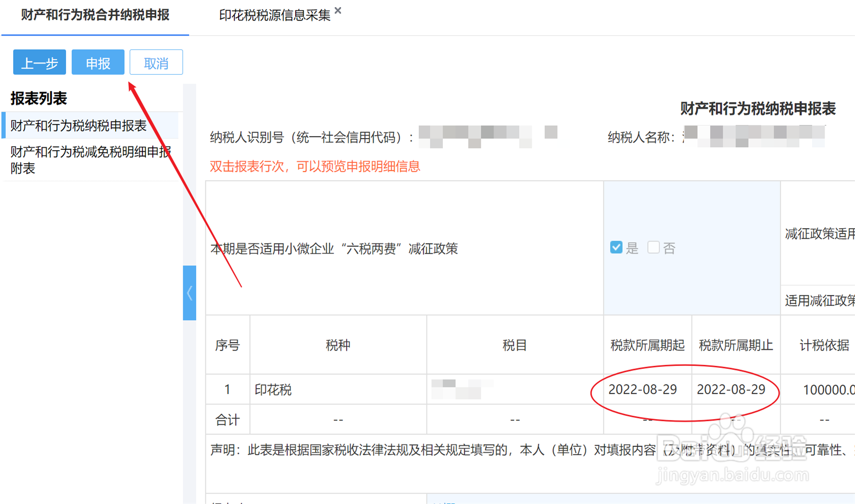Click the 申报 submit button
Viewport: 855px width, 504px height.
click(x=98, y=62)
